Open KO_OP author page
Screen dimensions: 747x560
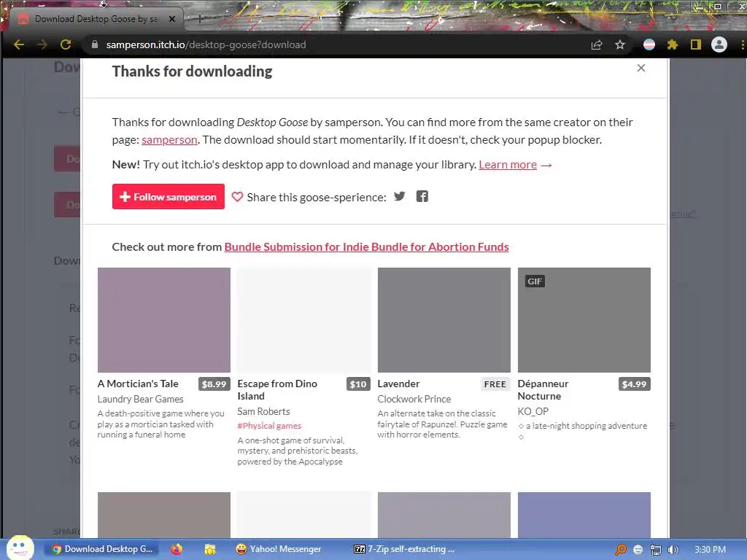click(533, 411)
